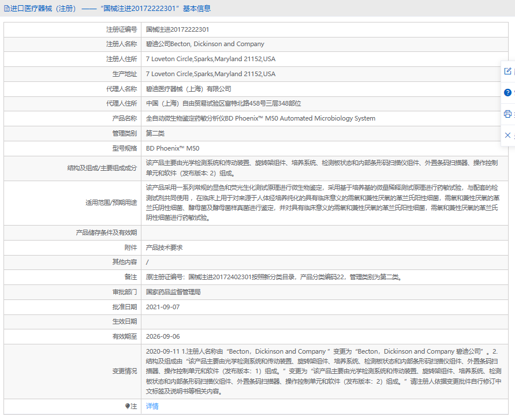Click the lightbulb icon beside 注
The image size is (515, 420).
tap(128, 406)
